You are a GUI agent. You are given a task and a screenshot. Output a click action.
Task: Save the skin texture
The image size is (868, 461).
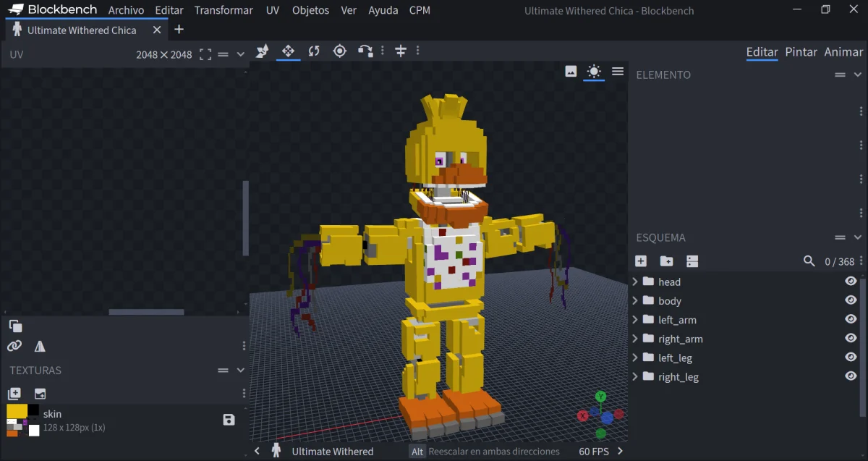coord(229,420)
